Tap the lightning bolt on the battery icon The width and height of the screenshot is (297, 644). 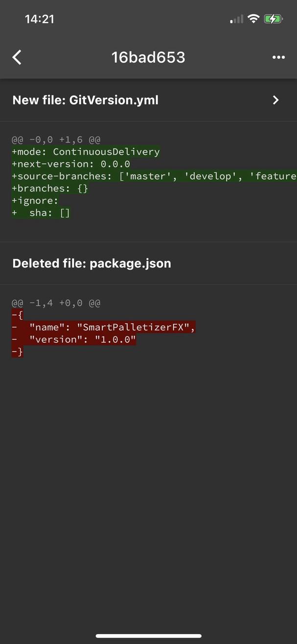pos(273,19)
